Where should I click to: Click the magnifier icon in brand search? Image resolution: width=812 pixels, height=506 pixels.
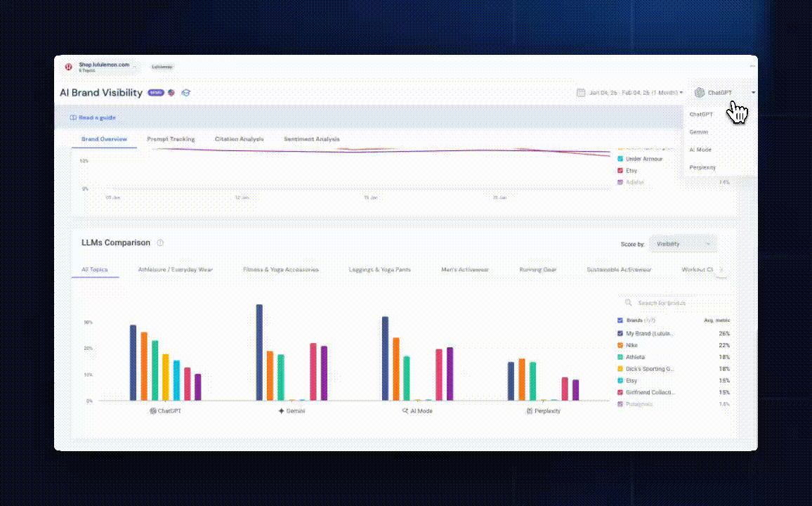click(628, 302)
